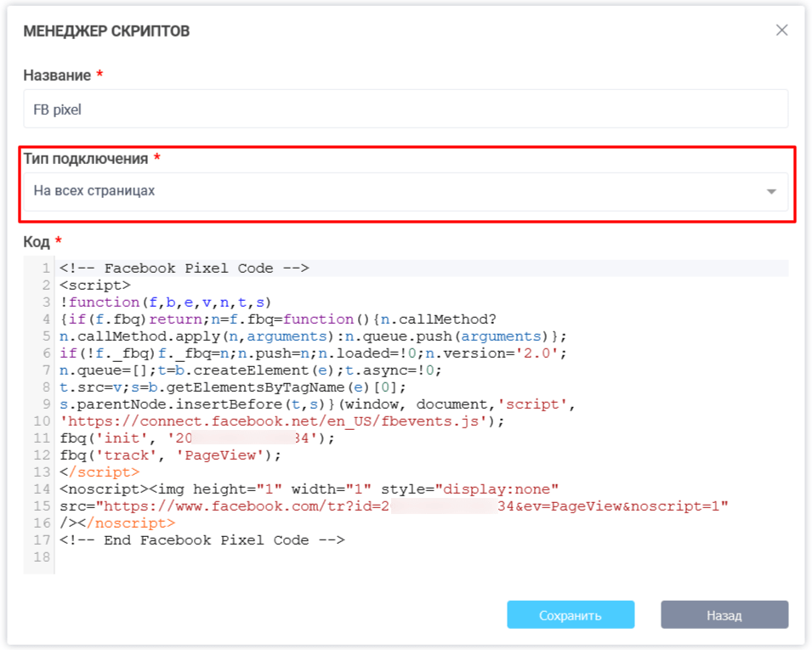Image resolution: width=812 pixels, height=650 pixels.
Task: Click empty line 18 in code editor
Action: [255, 557]
